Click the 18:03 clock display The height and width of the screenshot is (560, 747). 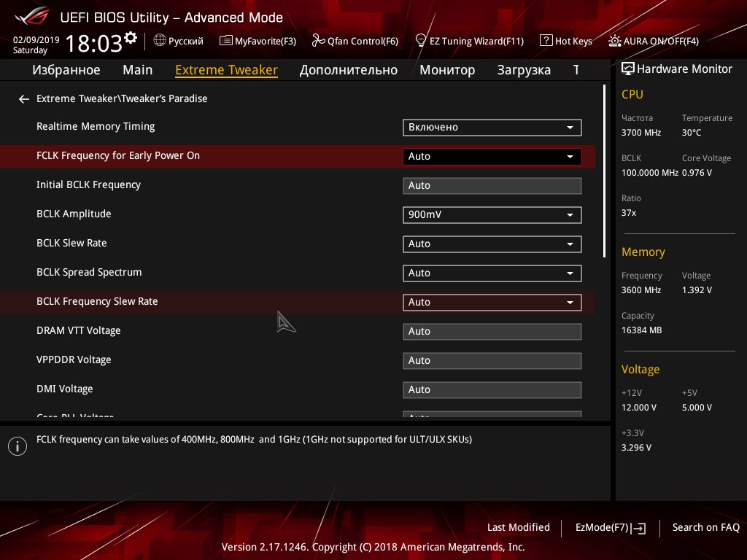coord(93,43)
